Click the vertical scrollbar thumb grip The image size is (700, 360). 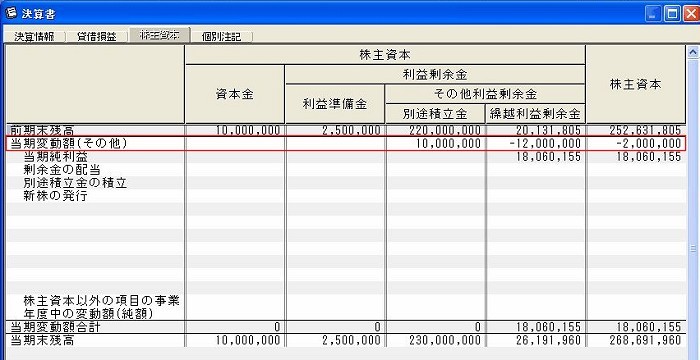point(693,248)
